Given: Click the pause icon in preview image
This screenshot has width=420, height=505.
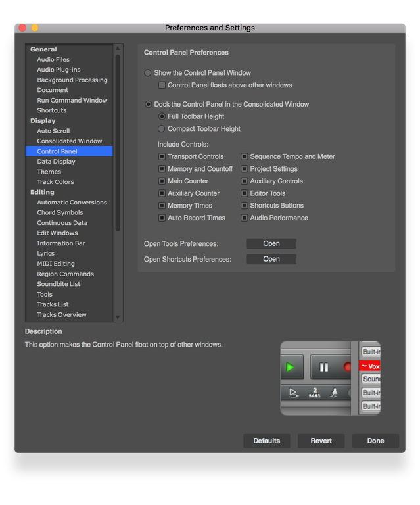Looking at the screenshot, I should pos(323,367).
